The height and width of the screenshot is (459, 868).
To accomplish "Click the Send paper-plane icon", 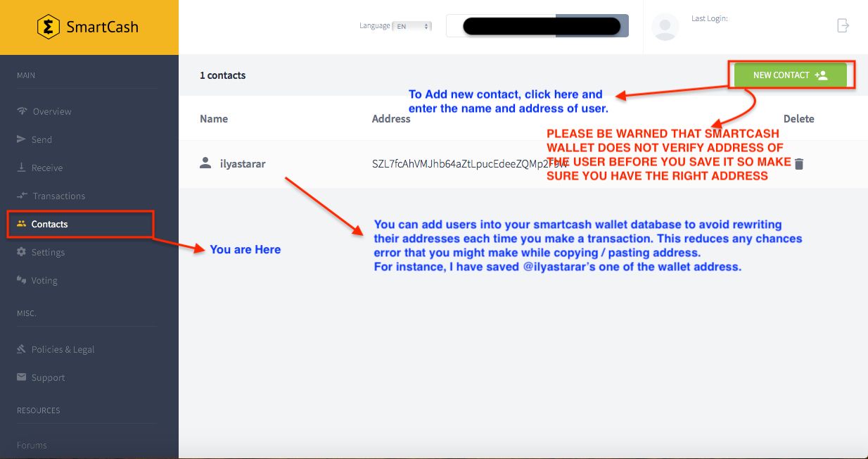I will coord(21,139).
